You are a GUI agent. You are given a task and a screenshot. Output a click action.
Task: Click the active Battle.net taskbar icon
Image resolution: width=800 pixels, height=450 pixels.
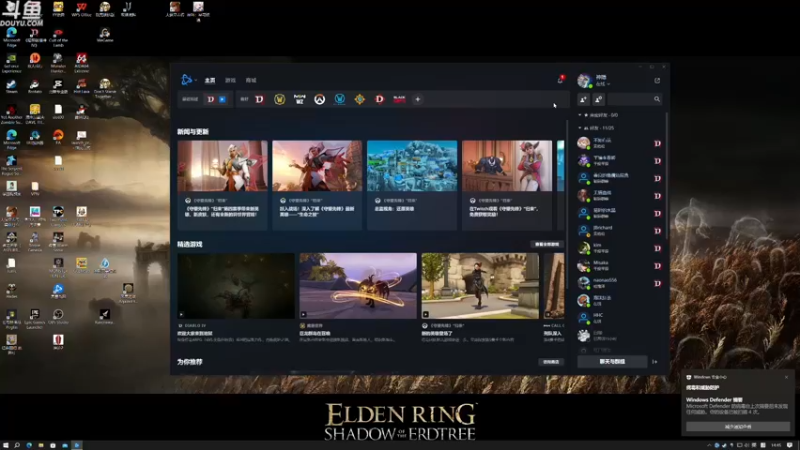(x=77, y=445)
